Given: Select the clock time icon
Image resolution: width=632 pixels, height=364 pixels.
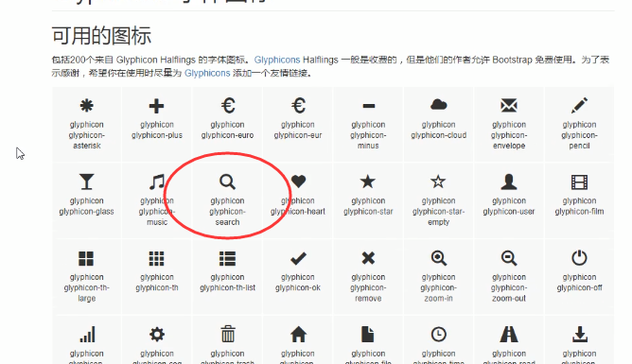Looking at the screenshot, I should tap(439, 334).
